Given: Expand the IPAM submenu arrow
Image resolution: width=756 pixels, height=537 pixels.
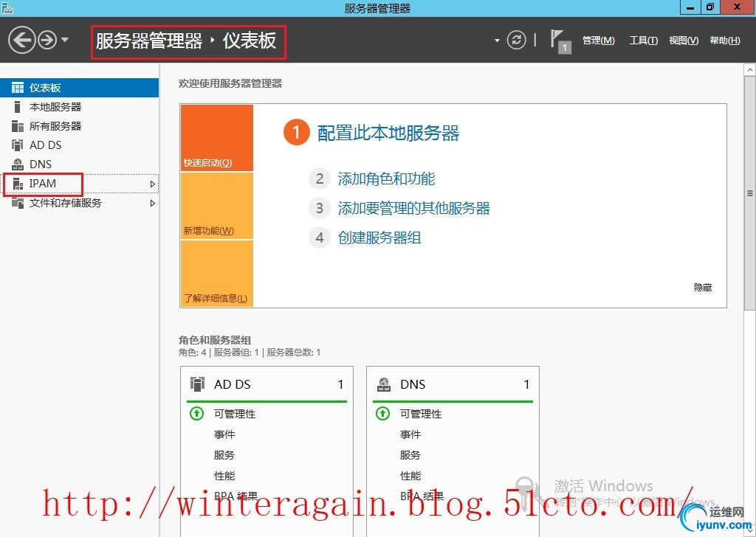Looking at the screenshot, I should click(152, 184).
